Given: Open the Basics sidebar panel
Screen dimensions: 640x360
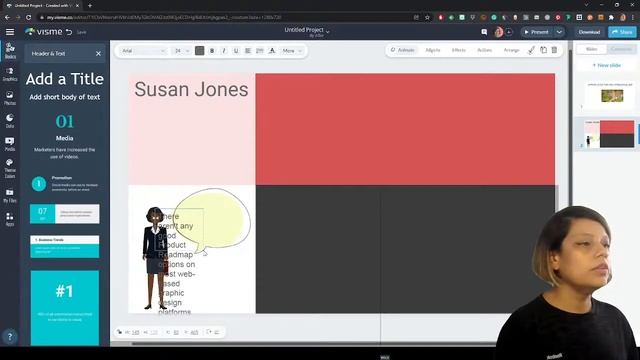Looking at the screenshot, I should coord(10,51).
